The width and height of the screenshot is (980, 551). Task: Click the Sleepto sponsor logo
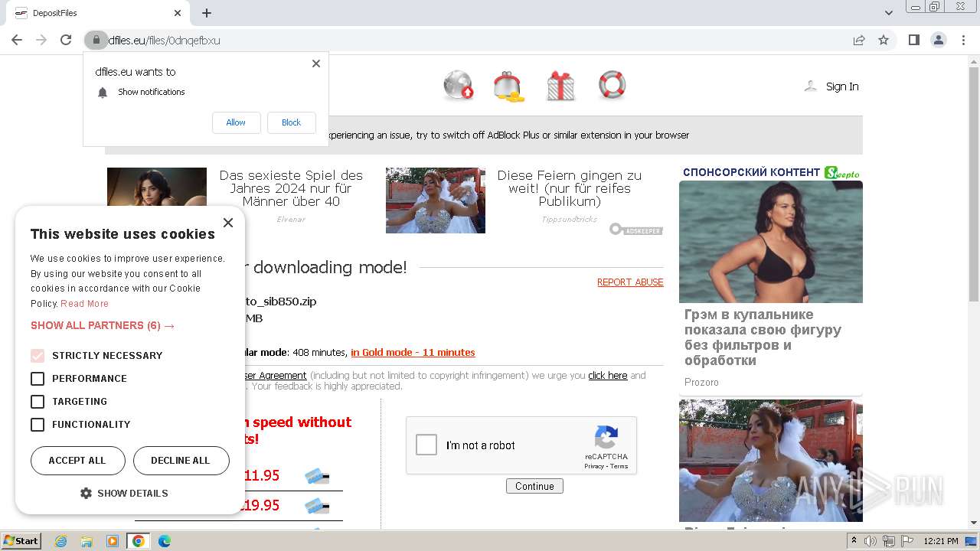click(x=841, y=173)
